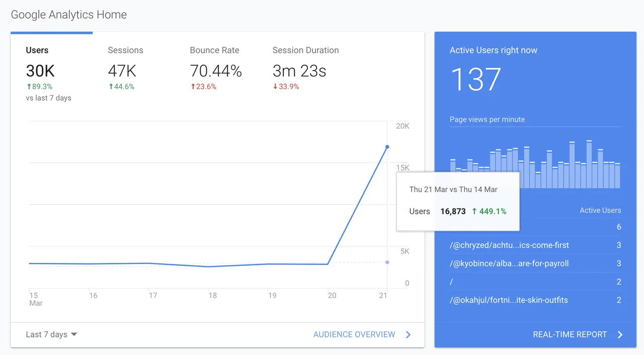Viewport: 644px width, 355px height.
Task: Click the root page "/" row
Action: point(535,282)
